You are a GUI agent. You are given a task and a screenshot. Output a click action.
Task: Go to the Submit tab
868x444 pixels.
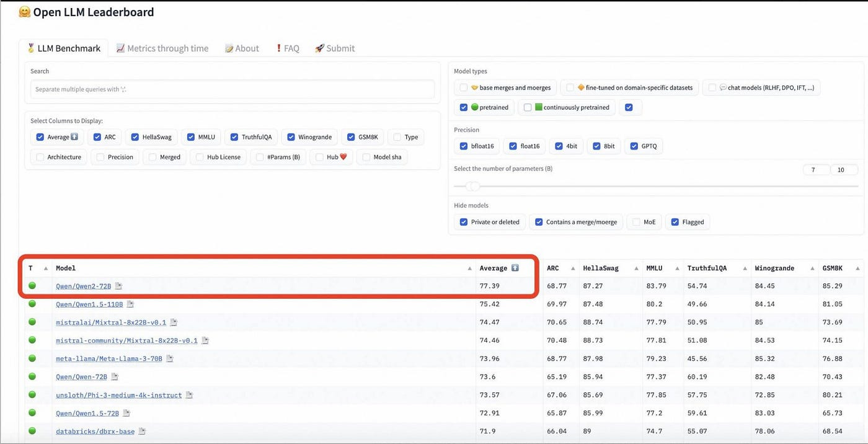tap(335, 48)
